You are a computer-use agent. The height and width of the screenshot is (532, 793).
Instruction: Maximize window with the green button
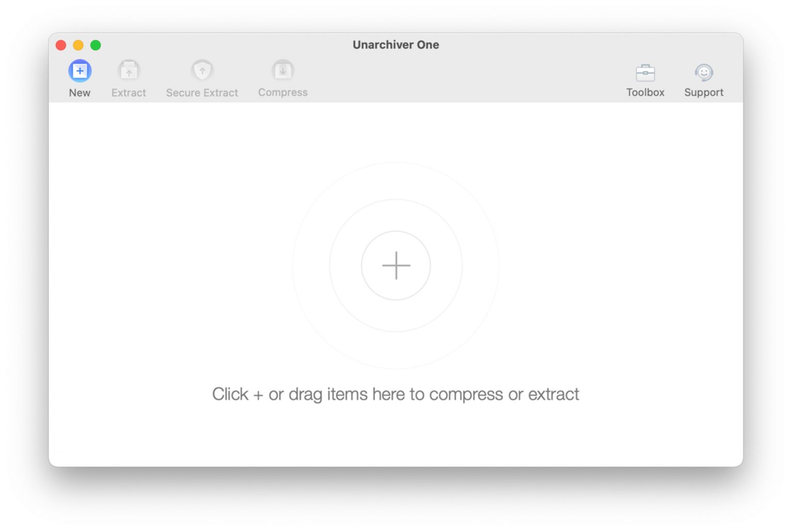[96, 45]
